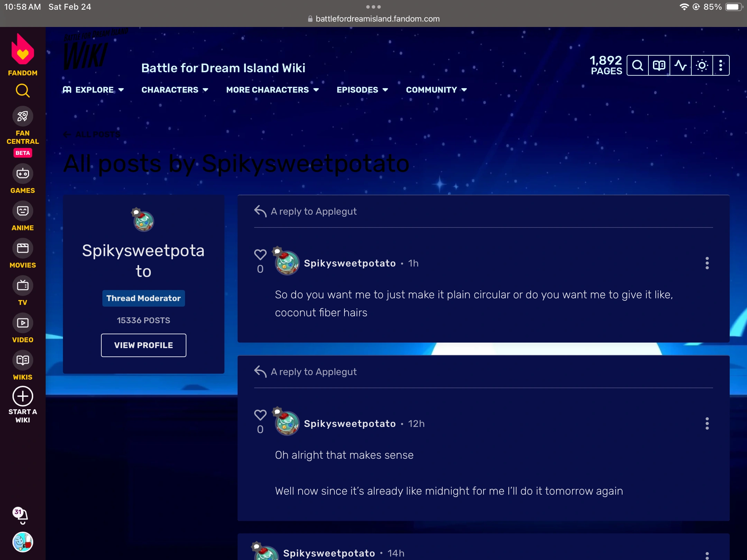The image size is (747, 560).
Task: Open the Start a Wiki icon
Action: (x=22, y=396)
